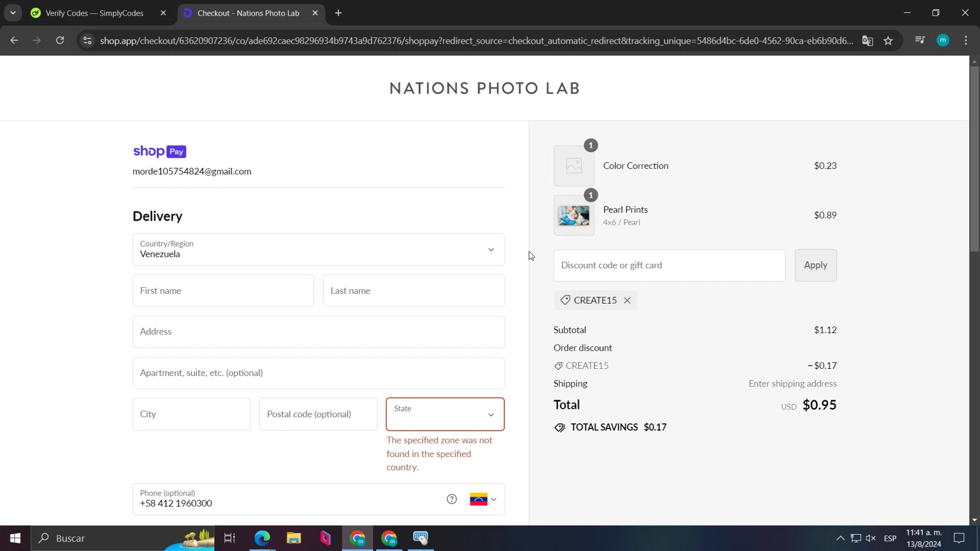Screen dimensions: 980x551
Task: Click the phone number help icon
Action: tap(451, 499)
